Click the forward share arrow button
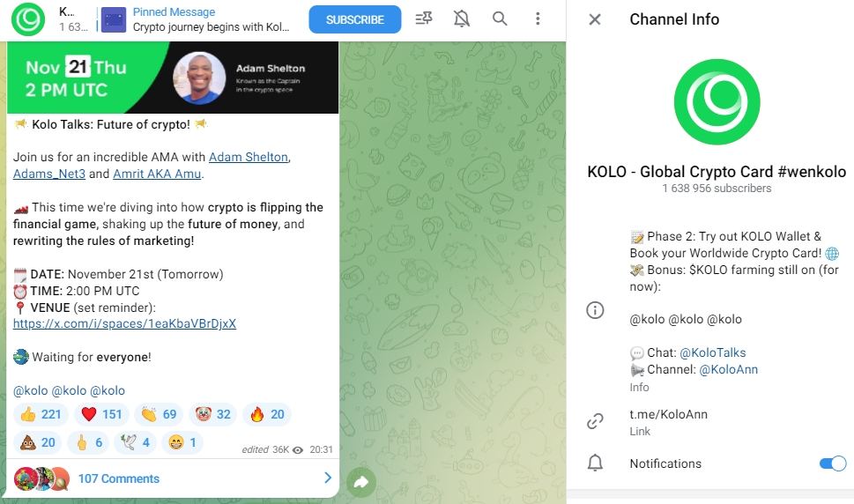Image resolution: width=854 pixels, height=504 pixels. (361, 482)
